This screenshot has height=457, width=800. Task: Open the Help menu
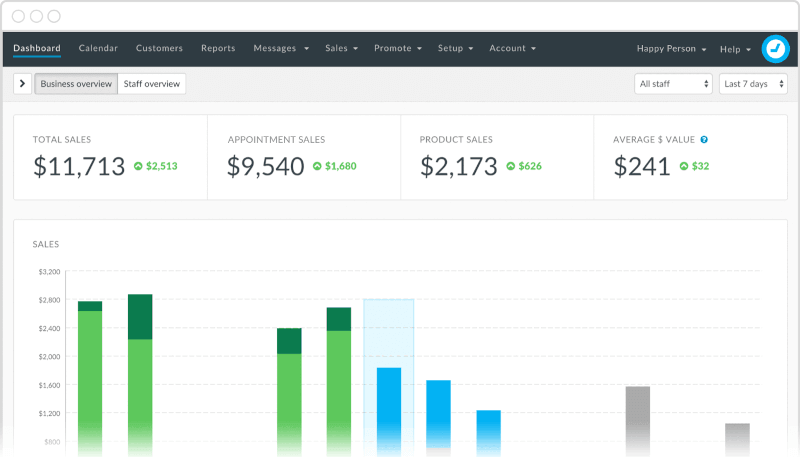[735, 49]
